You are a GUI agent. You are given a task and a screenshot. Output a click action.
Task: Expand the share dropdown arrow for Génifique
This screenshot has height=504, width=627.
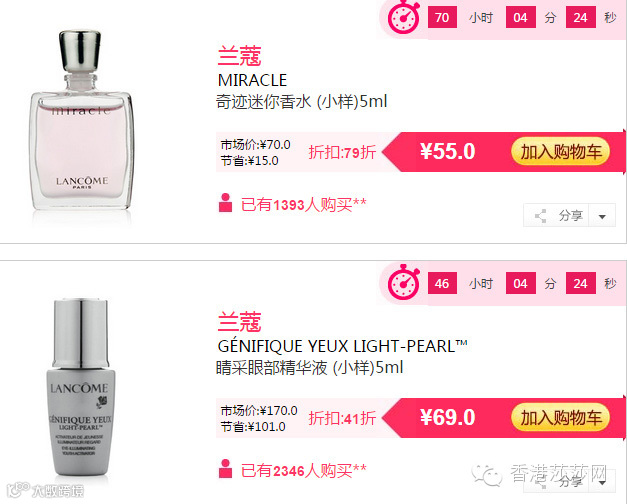point(602,483)
